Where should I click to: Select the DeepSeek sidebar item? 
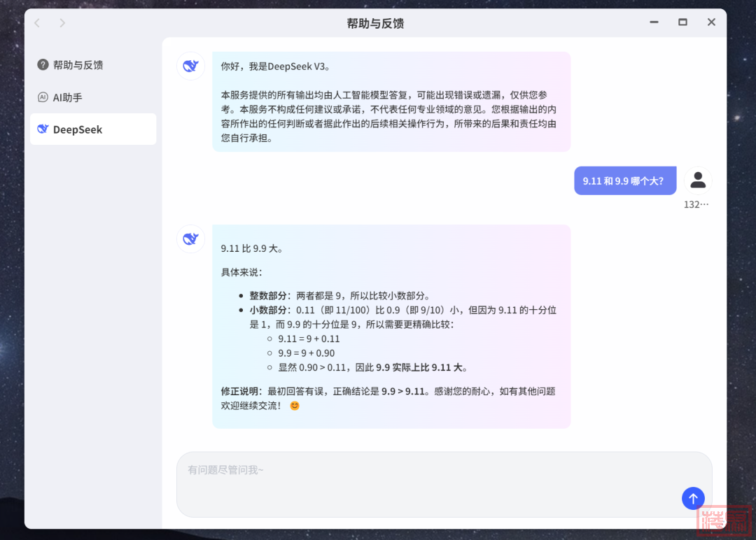click(x=93, y=129)
